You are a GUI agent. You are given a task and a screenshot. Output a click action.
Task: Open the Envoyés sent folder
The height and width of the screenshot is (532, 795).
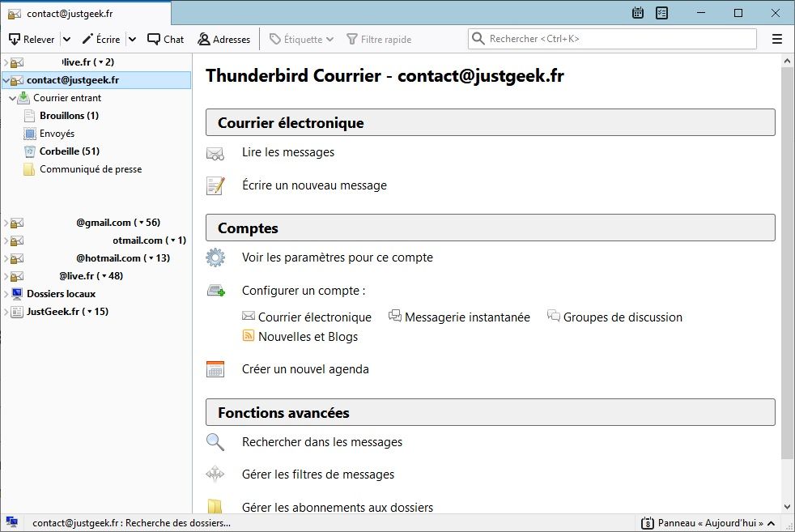(57, 134)
